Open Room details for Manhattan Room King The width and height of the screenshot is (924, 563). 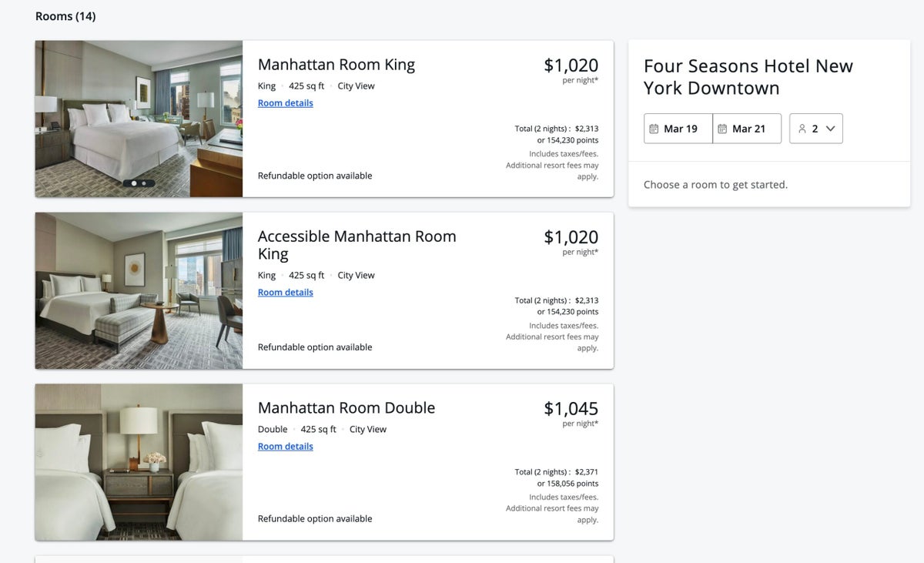pyautogui.click(x=285, y=102)
